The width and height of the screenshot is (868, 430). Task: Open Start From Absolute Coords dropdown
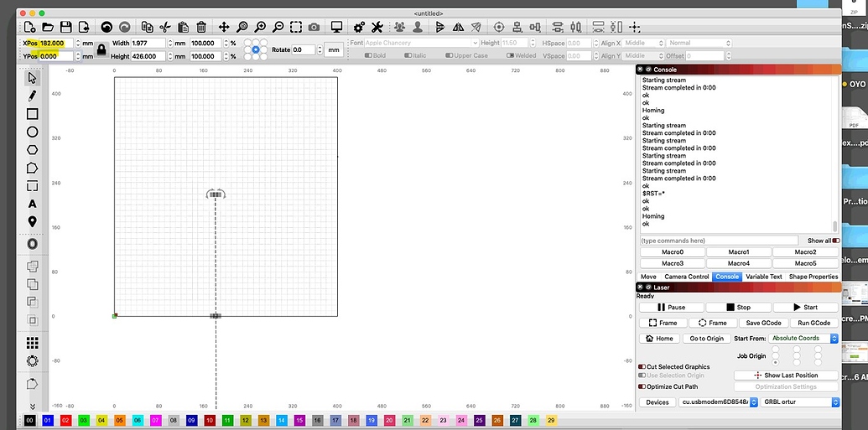[803, 338]
